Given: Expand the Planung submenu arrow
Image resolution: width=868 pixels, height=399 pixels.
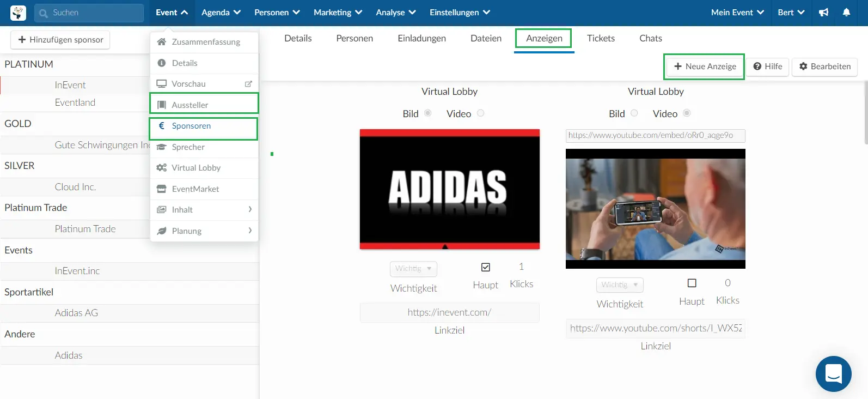Looking at the screenshot, I should point(250,231).
